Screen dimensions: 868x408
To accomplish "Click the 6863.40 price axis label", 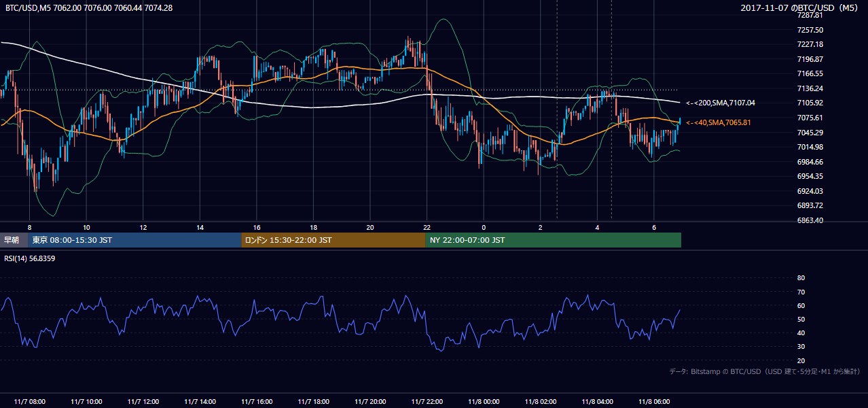I will click(x=810, y=220).
